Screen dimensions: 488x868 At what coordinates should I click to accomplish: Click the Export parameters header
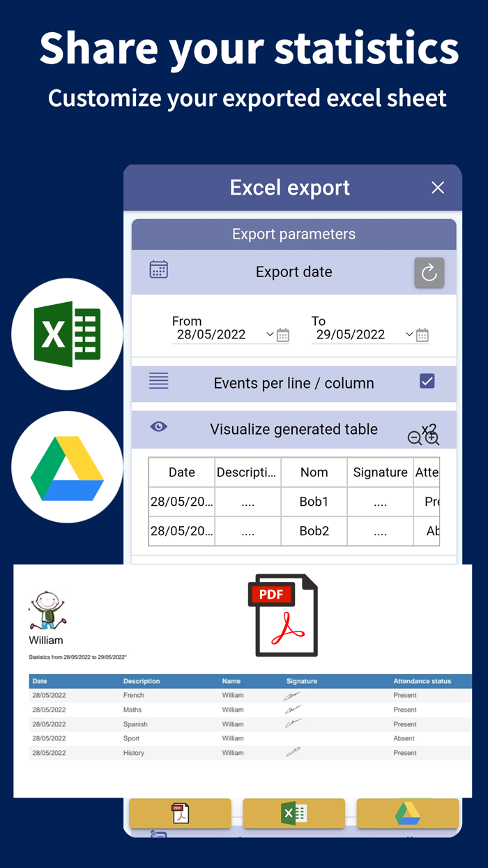click(x=294, y=234)
